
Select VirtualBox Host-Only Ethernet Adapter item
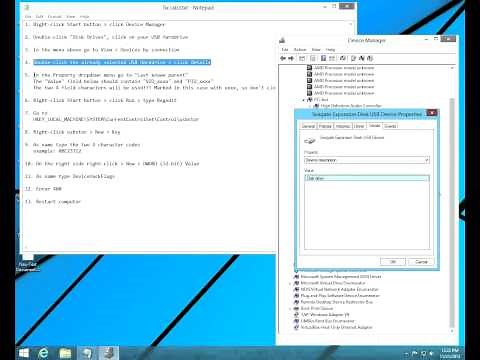coord(336,327)
